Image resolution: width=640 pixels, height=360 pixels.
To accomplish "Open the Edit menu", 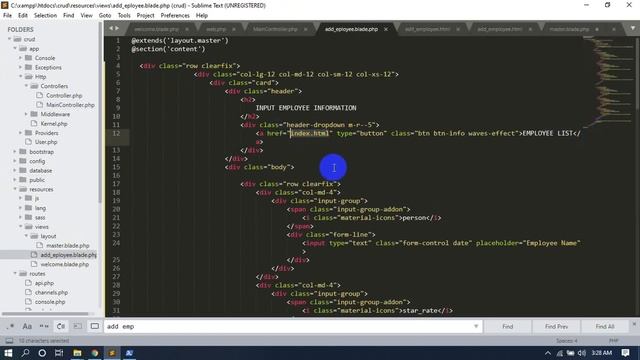I will tap(23, 16).
